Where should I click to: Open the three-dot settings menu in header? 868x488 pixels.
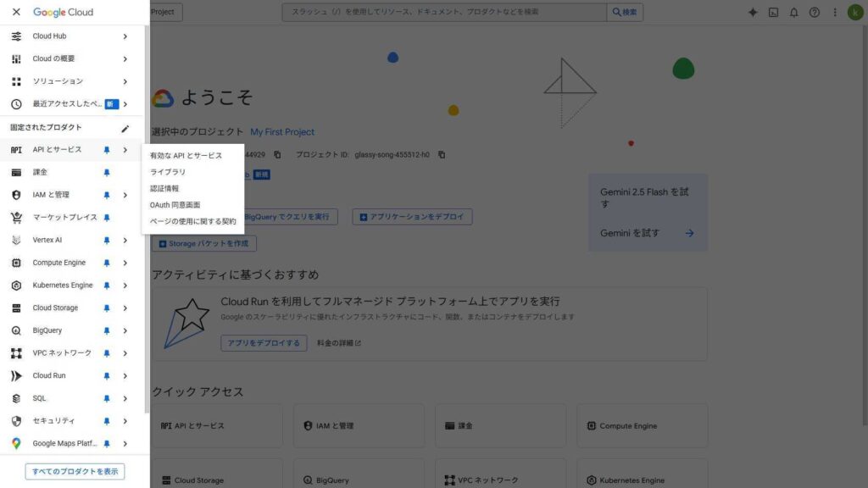tap(835, 12)
